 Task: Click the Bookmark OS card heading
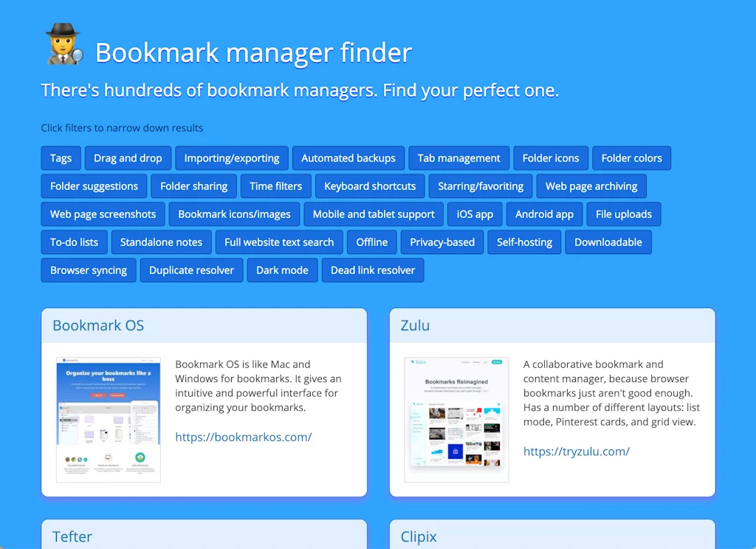tap(97, 325)
